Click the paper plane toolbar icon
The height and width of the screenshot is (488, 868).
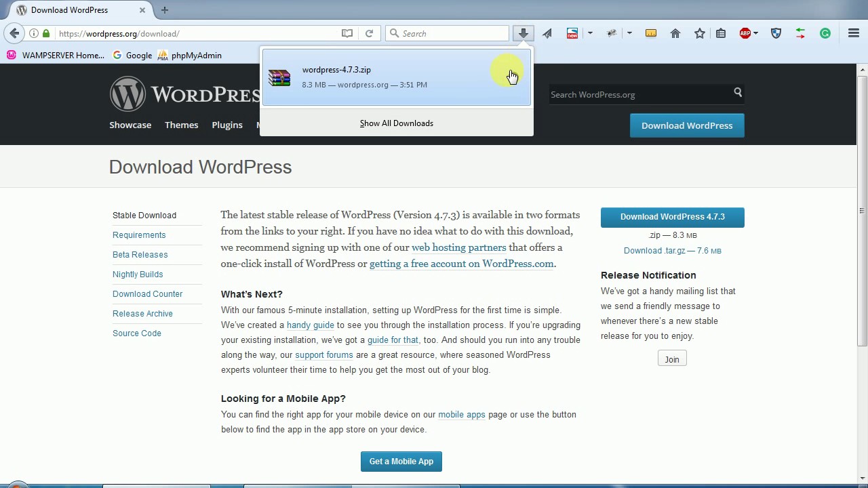pos(547,33)
